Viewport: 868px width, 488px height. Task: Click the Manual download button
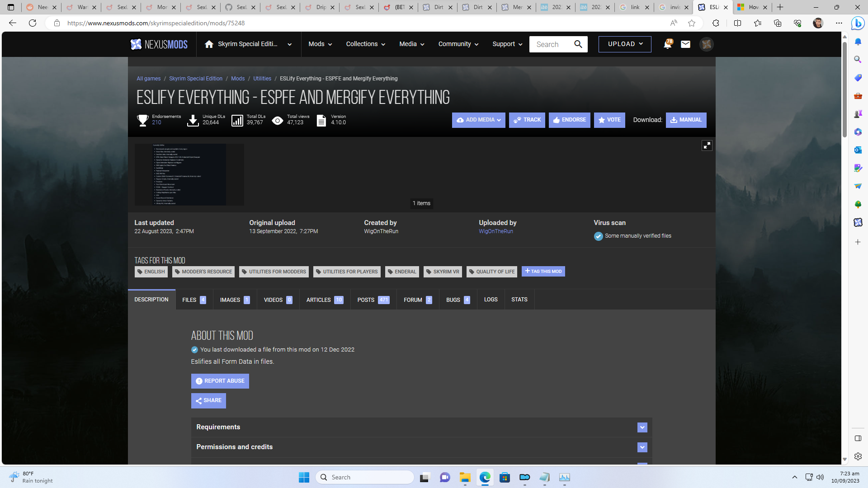[686, 120]
